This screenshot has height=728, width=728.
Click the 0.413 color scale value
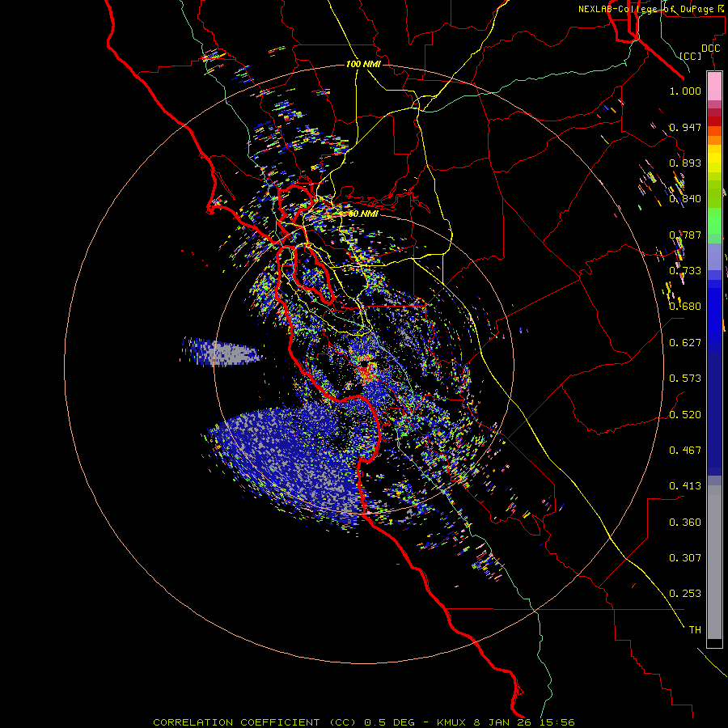(x=685, y=486)
